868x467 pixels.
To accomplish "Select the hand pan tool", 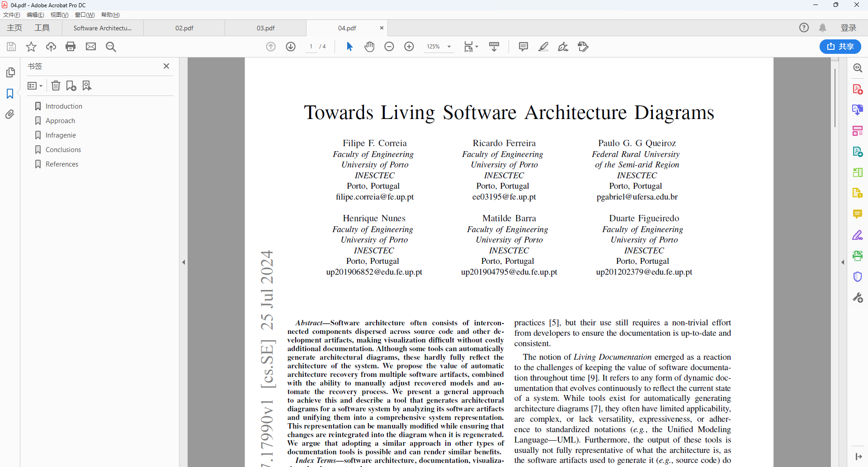I will (x=369, y=47).
